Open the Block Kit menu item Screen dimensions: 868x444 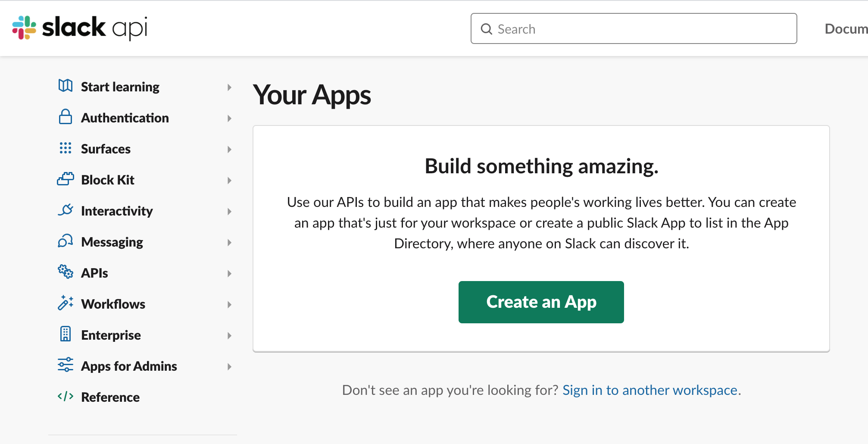[x=108, y=180]
